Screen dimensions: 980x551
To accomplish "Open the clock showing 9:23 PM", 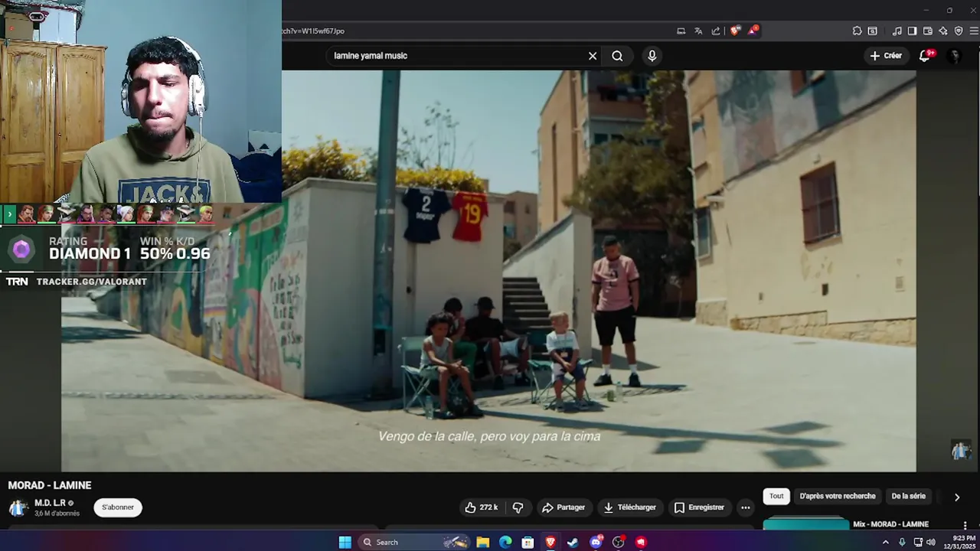I will tap(960, 542).
